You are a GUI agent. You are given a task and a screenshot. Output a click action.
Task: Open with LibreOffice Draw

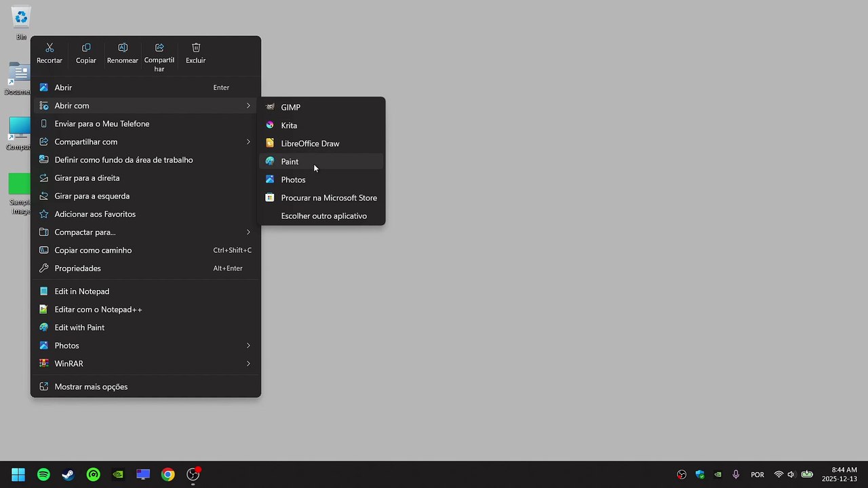point(322,144)
